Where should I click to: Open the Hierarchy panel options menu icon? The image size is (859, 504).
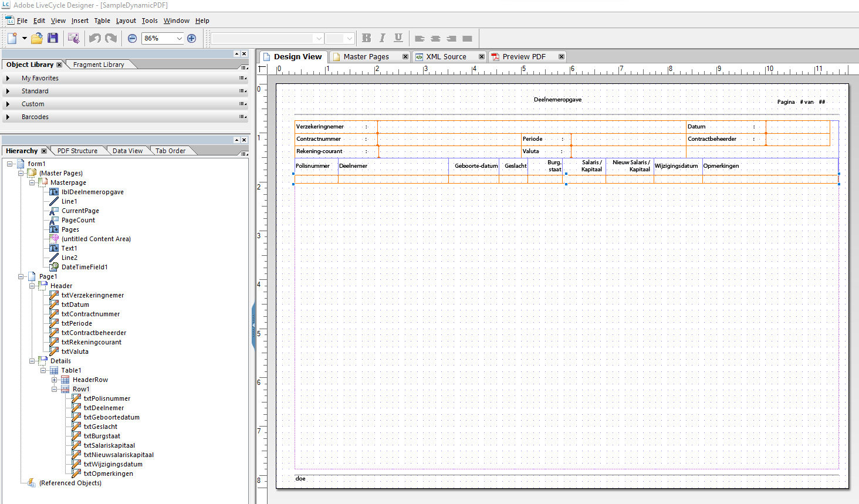[x=244, y=153]
